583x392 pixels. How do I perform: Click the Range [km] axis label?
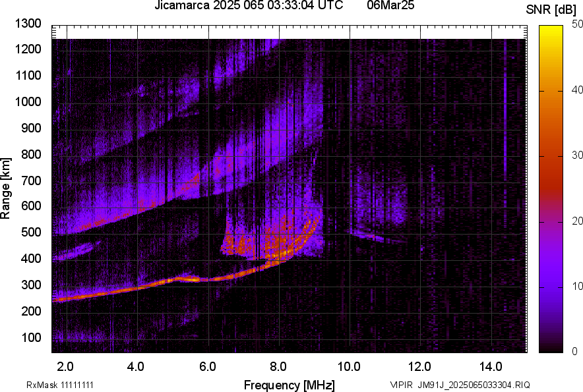(6, 188)
